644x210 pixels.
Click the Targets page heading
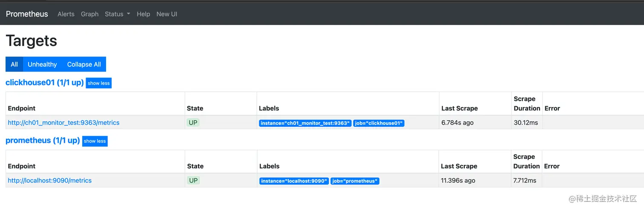tap(32, 41)
